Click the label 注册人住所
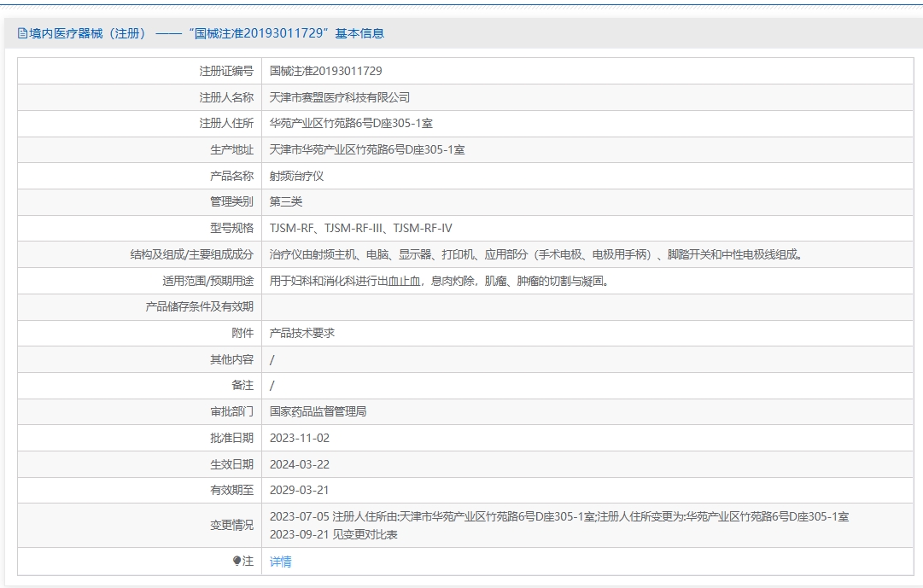 226,124
